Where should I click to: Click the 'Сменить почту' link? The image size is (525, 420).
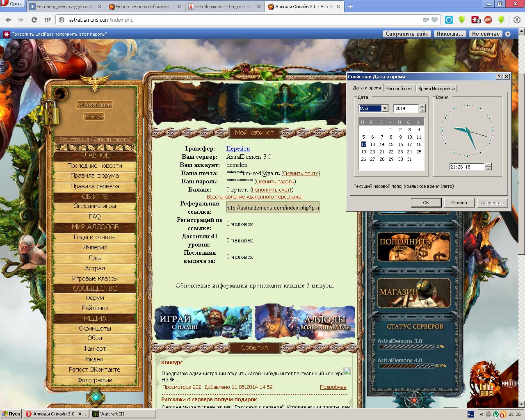tap(301, 173)
